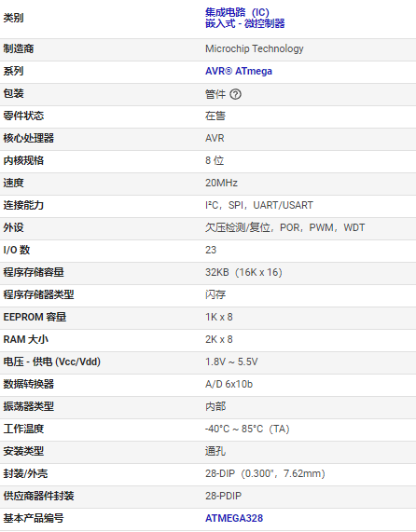Image resolution: width=416 pixels, height=532 pixels.
Task: Open the 集成电路 (IC) category link
Action: tap(237, 12)
